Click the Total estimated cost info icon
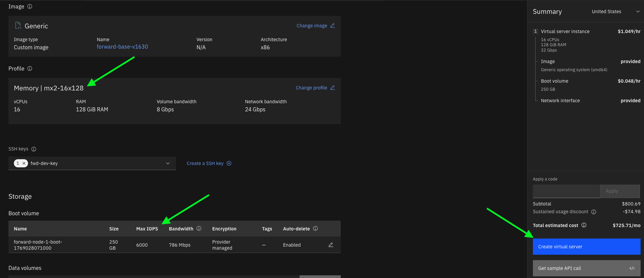644x278 pixels. point(584,225)
